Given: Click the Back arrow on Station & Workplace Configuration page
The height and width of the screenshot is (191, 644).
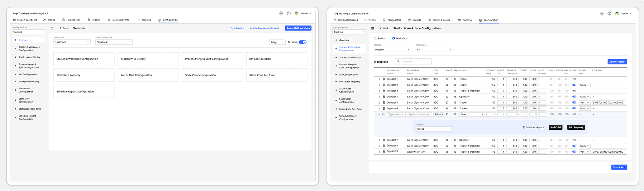Looking at the screenshot, I should (381, 28).
